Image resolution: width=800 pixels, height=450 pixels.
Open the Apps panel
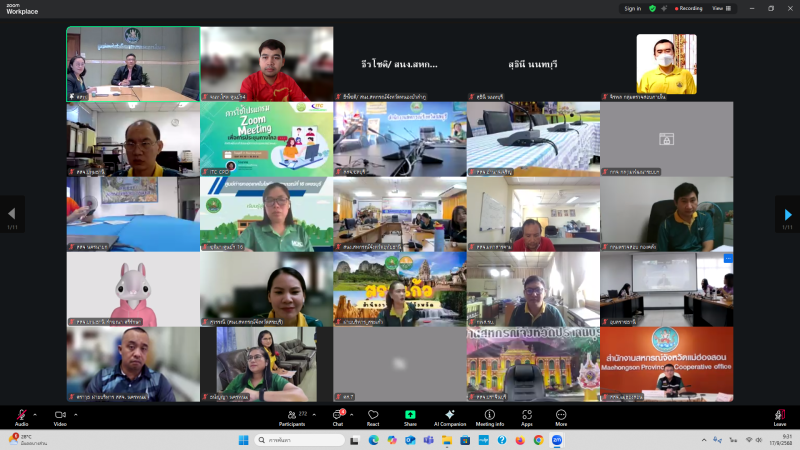pos(527,415)
